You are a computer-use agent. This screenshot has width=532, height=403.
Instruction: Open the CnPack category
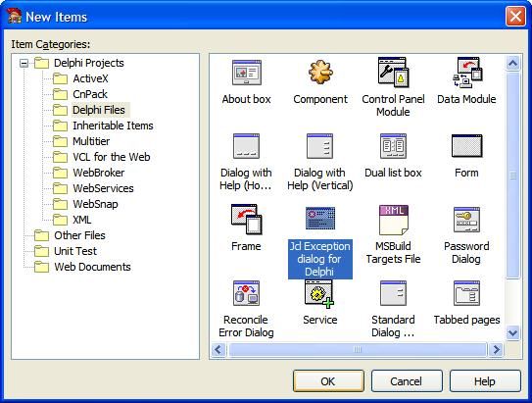click(x=90, y=94)
